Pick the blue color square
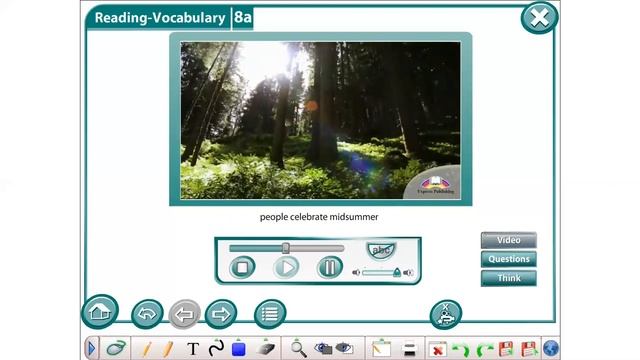The width and height of the screenshot is (640, 360). 238,349
